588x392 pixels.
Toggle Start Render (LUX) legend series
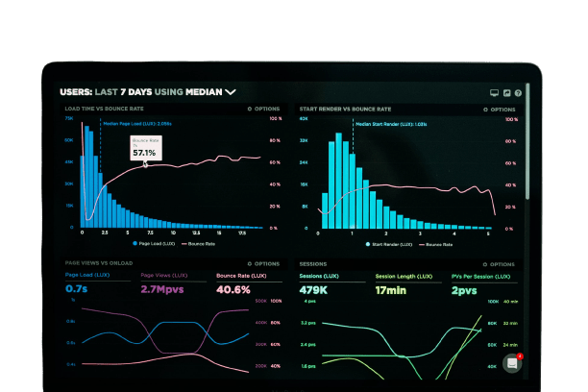tap(384, 244)
